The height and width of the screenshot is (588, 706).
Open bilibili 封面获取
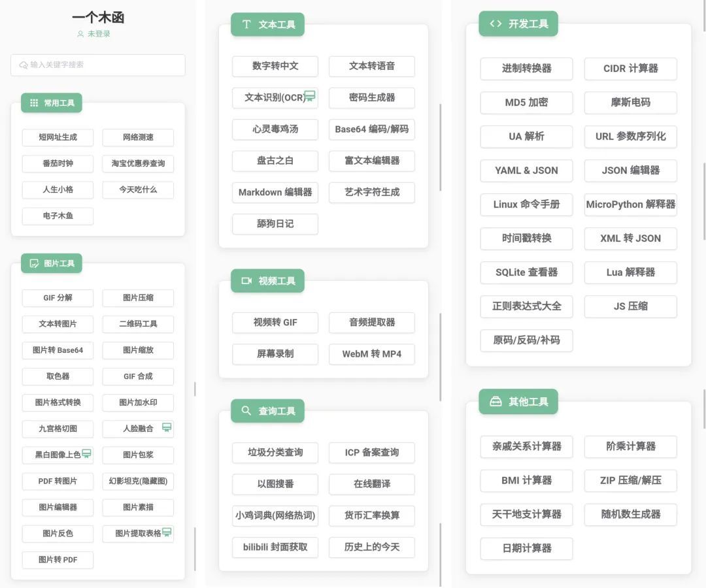click(275, 547)
